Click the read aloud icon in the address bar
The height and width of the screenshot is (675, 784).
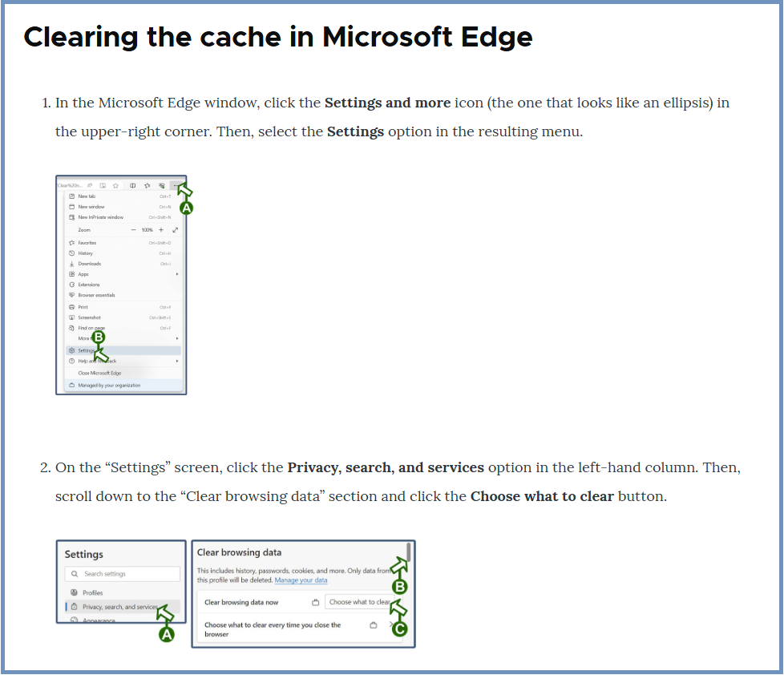point(90,185)
